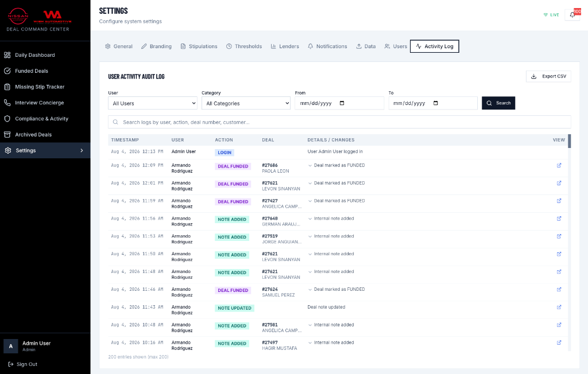This screenshot has height=374, width=588.
Task: Click the TIMESTAMP column header
Action: (125, 140)
